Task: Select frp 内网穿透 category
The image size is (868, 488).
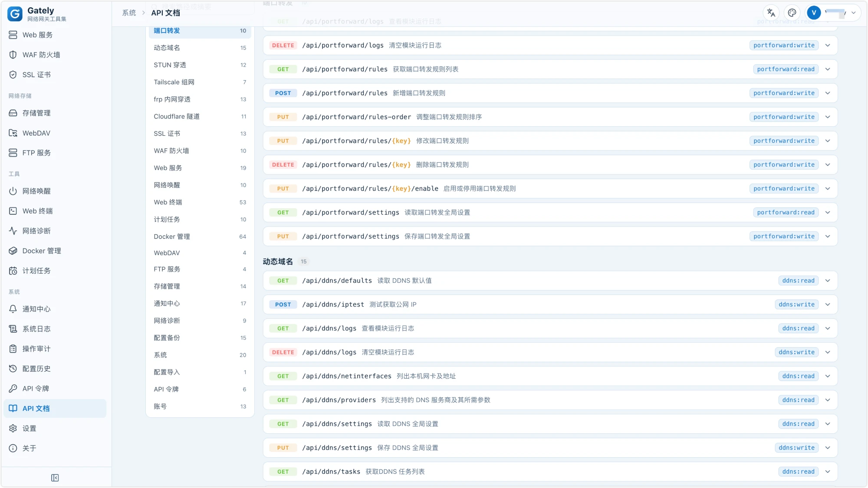Action: [200, 100]
